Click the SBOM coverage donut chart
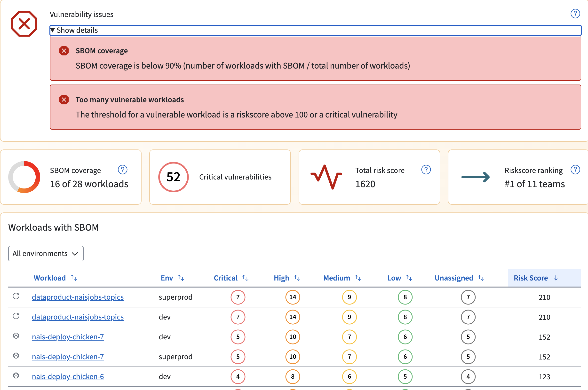588x390 pixels. pos(24,177)
